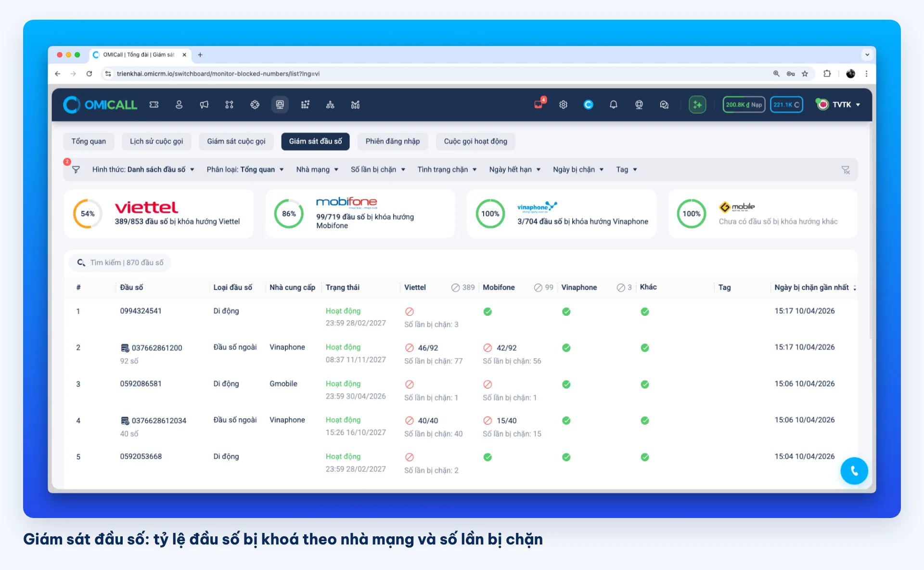Expand the Nhà mạng filter
The height and width of the screenshot is (570, 924).
pos(317,169)
